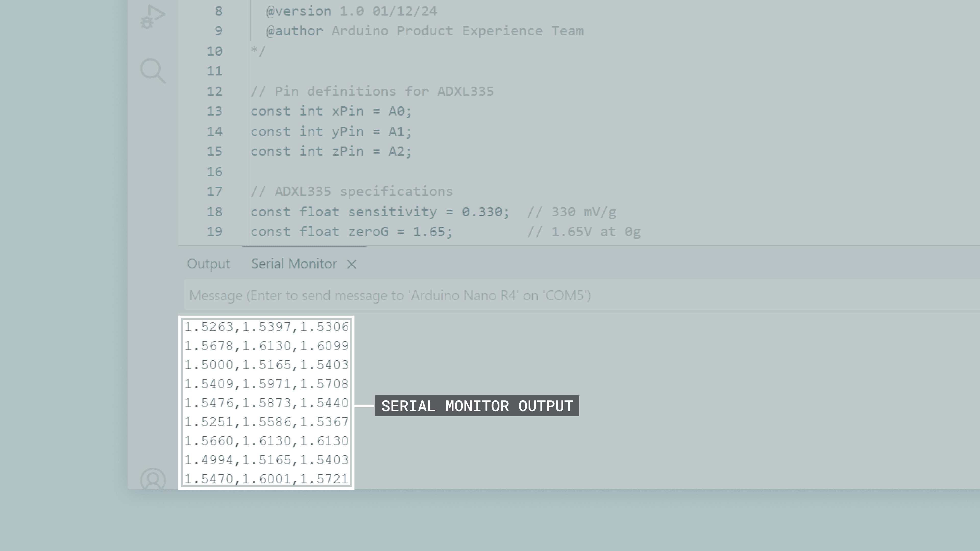Click the user account profile icon
The height and width of the screenshot is (551, 980).
153,478
